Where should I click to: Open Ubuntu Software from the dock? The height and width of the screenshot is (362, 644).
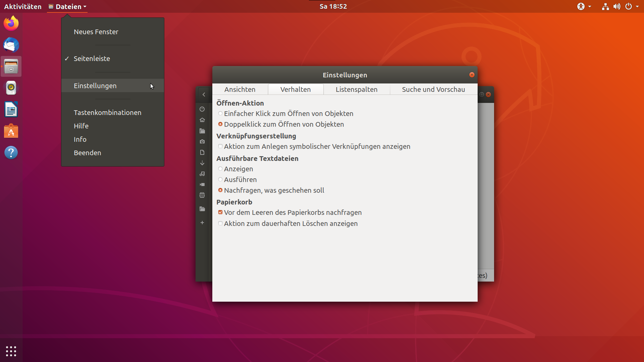(11, 131)
